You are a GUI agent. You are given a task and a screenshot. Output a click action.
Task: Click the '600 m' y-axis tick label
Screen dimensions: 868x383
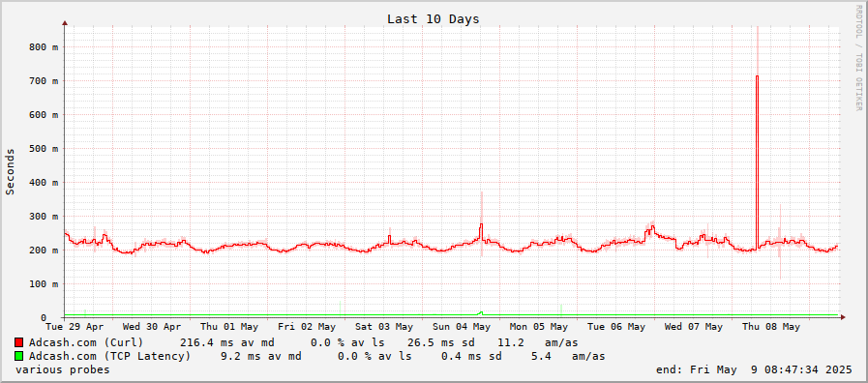44,114
